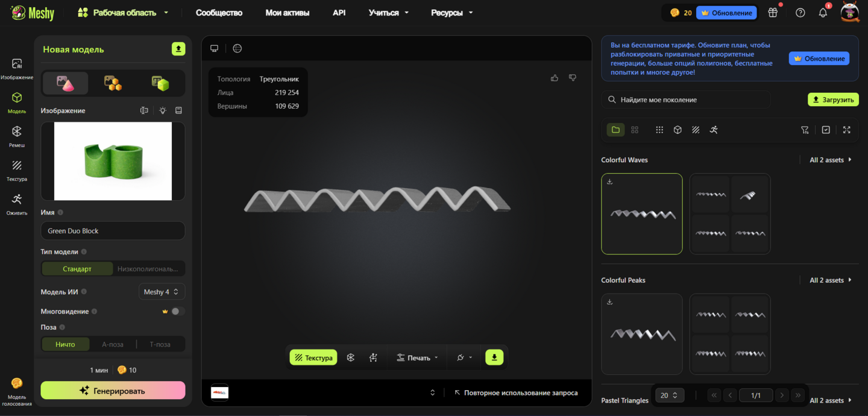Click the book guide icon near Изображение
The width and height of the screenshot is (868, 416).
pyautogui.click(x=178, y=110)
